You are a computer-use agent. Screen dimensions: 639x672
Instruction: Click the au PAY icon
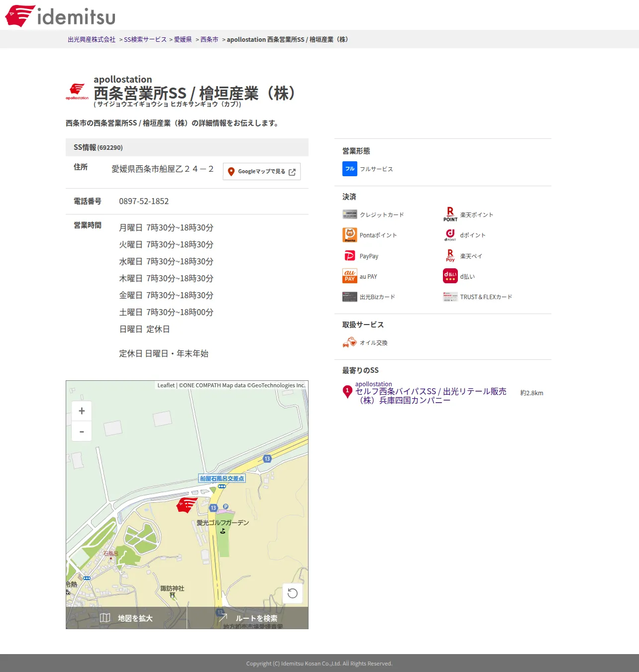pos(350,276)
